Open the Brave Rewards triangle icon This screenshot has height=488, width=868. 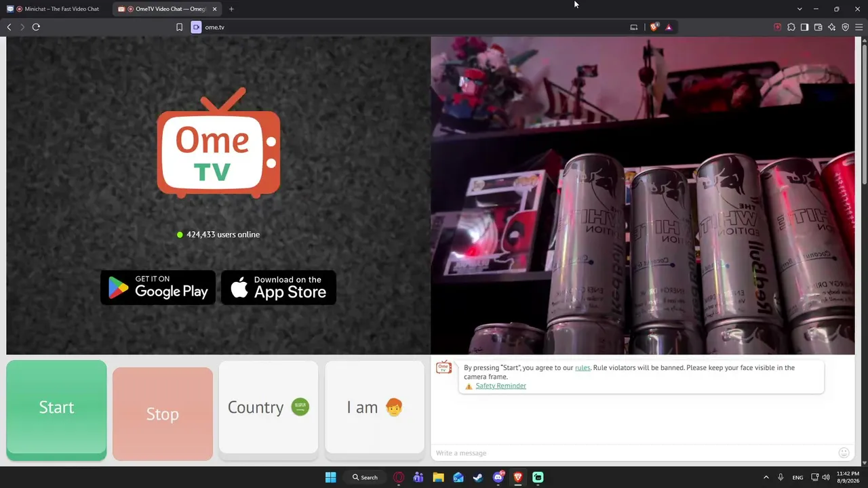click(669, 27)
